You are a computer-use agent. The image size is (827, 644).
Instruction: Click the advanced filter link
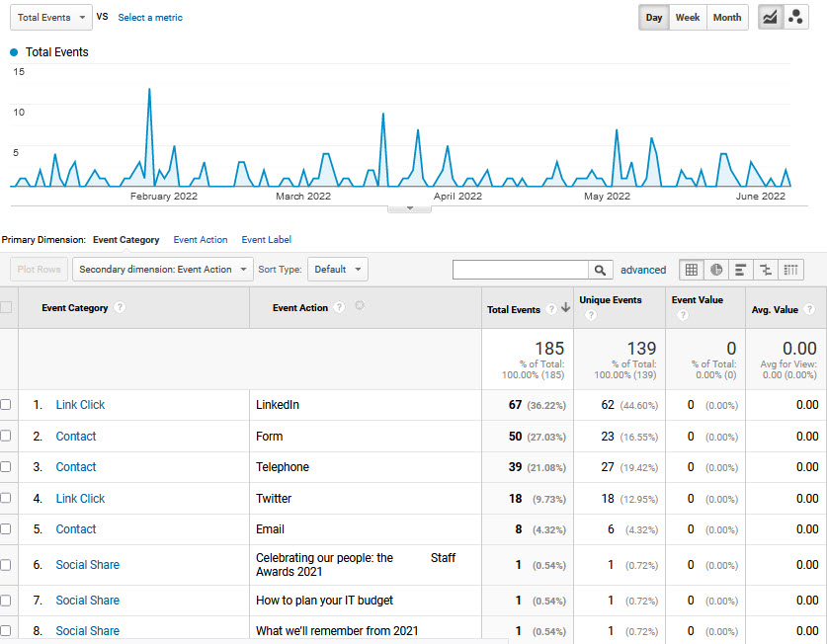tap(643, 270)
